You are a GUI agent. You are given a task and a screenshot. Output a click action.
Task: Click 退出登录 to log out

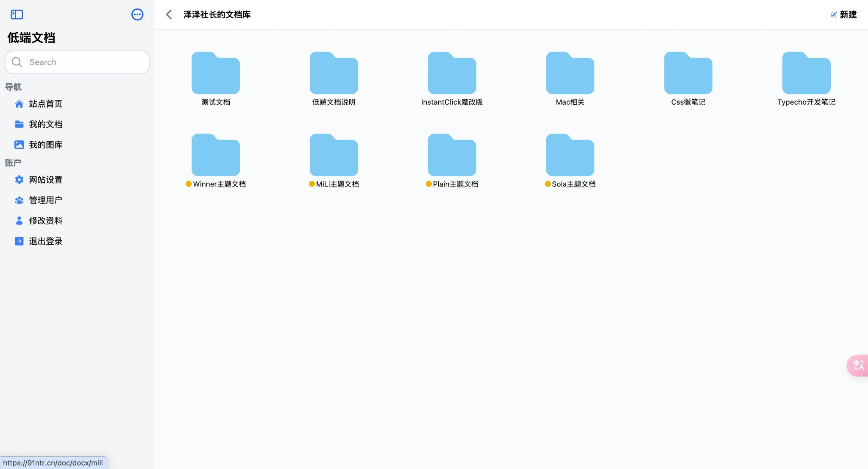(45, 241)
